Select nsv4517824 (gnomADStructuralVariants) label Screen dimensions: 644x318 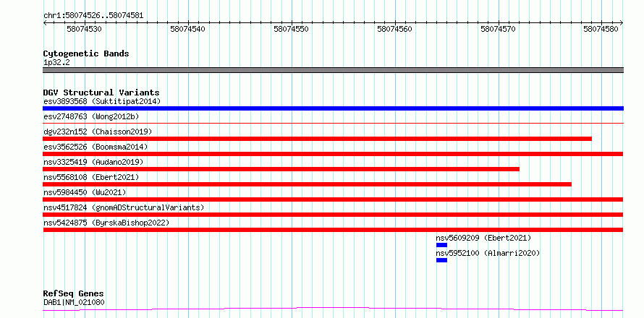pyautogui.click(x=124, y=207)
